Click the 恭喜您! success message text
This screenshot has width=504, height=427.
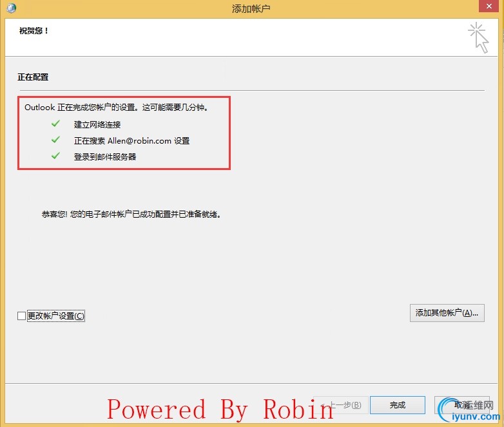[131, 214]
